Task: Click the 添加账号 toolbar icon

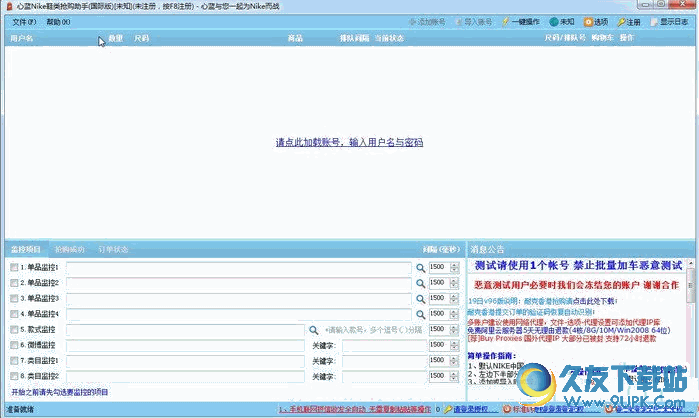Action: [413, 21]
